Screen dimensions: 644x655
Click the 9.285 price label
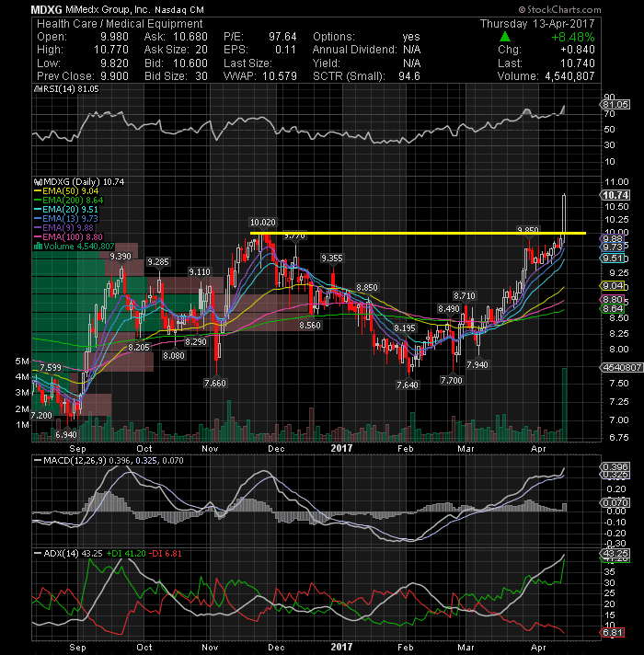[x=158, y=262]
